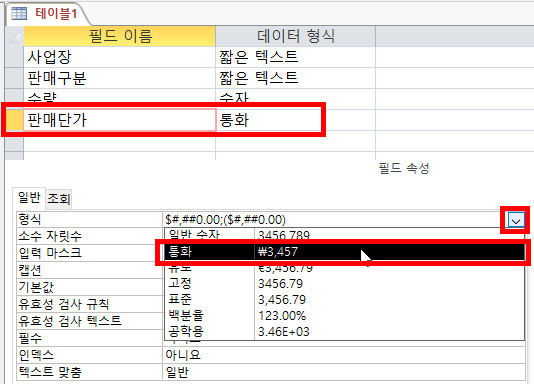Choose 표준 format 3,456.79

[x=345, y=300]
